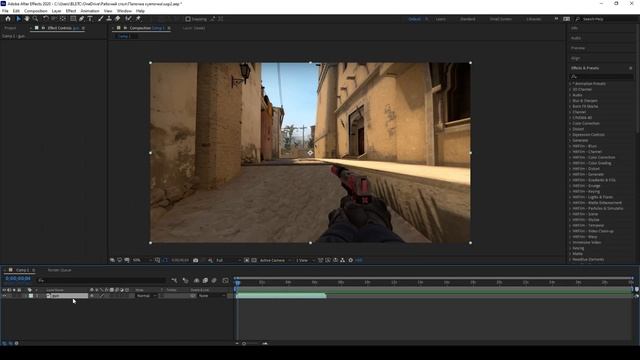The height and width of the screenshot is (360, 640).
Task: Open the Normal blending mode dropdown
Action: click(146, 296)
